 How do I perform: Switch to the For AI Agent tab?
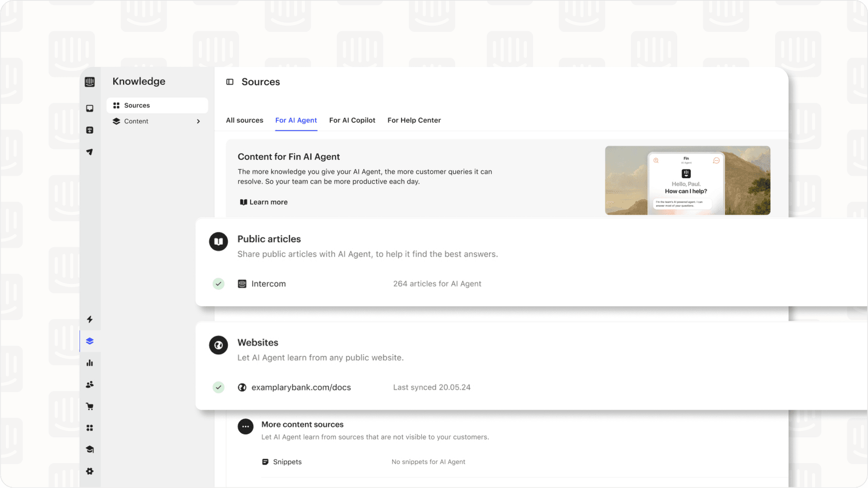pyautogui.click(x=296, y=120)
